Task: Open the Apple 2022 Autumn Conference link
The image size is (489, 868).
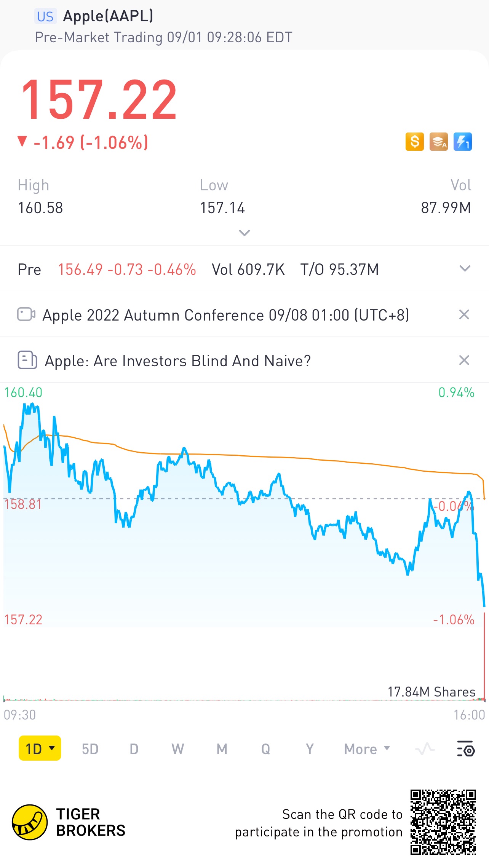Action: tap(225, 315)
